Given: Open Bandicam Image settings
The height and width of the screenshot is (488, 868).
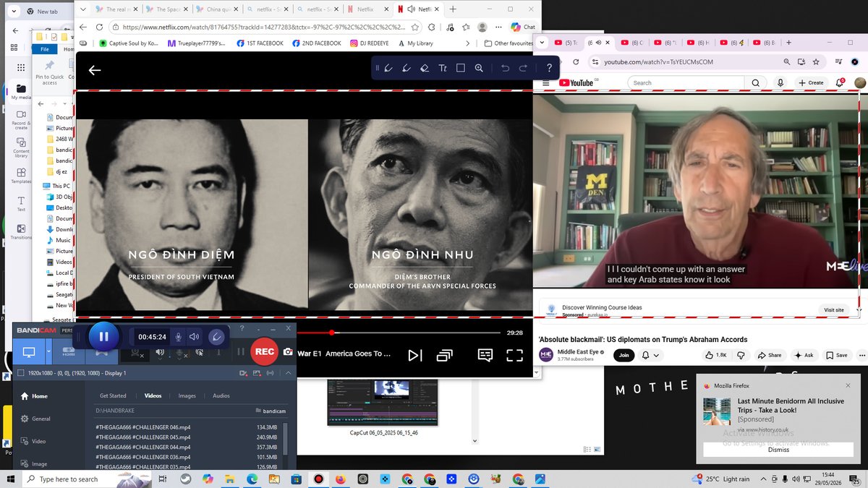Looking at the screenshot, I should (33, 463).
